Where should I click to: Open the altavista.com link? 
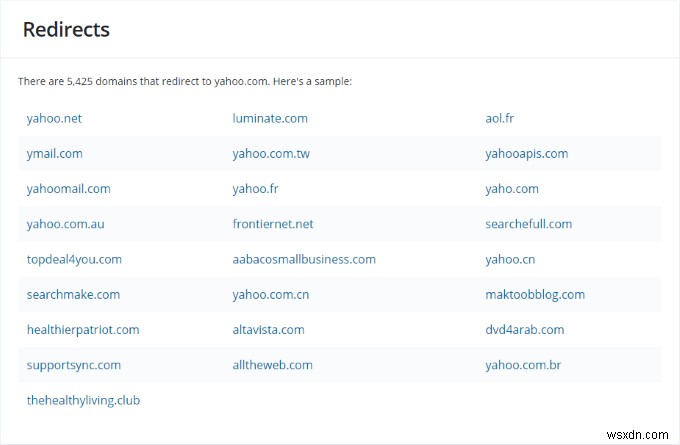(268, 329)
